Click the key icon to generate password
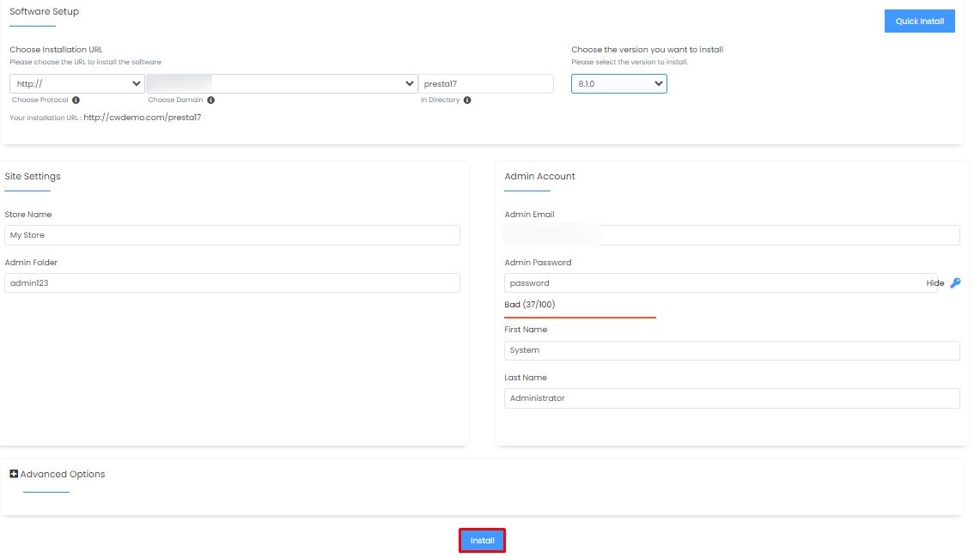980x558 pixels. point(955,283)
